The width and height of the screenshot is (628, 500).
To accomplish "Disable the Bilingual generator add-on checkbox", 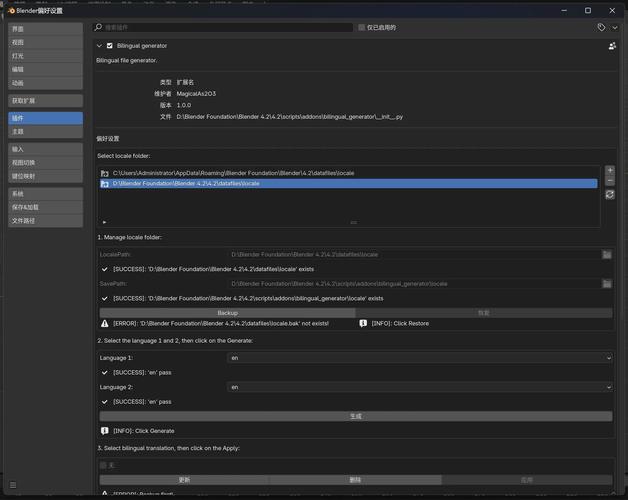I will click(x=110, y=46).
